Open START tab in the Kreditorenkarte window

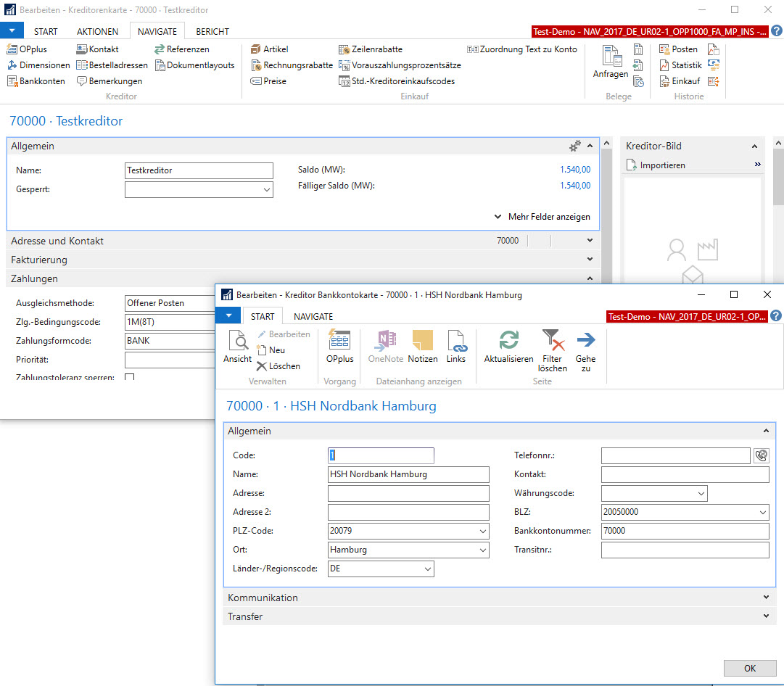[x=46, y=31]
